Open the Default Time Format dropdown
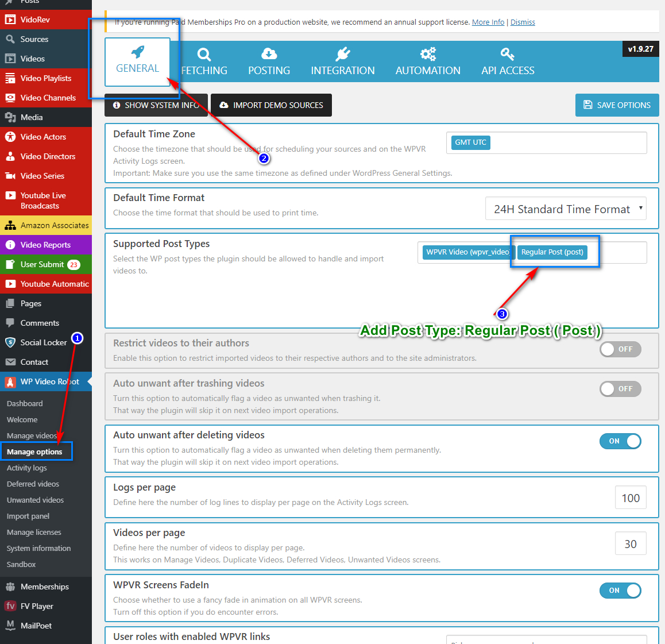Screen dimensions: 665x644 pos(566,209)
